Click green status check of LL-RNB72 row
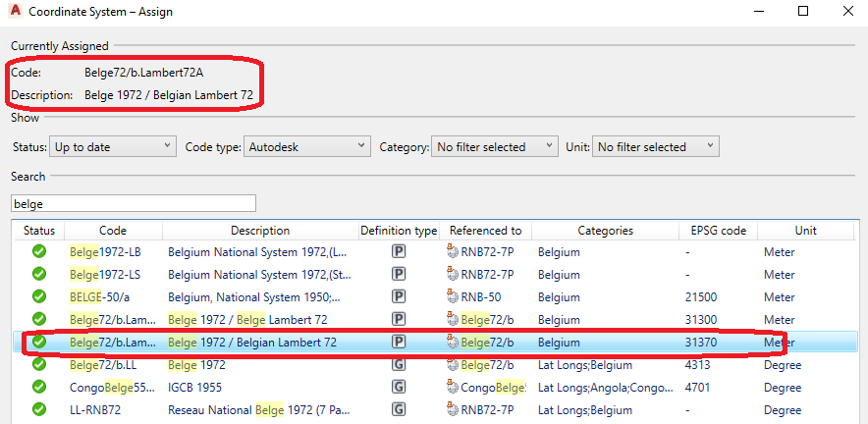 pyautogui.click(x=38, y=409)
